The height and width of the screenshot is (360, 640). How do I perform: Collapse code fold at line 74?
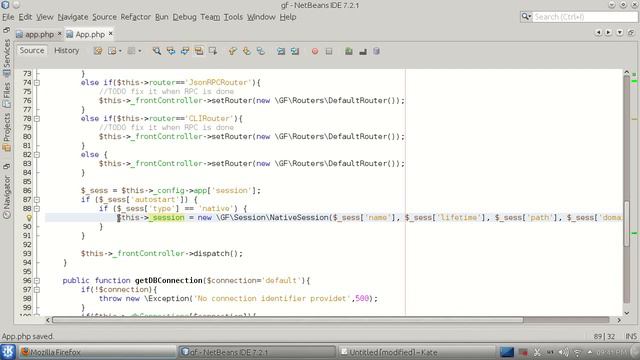37,82
